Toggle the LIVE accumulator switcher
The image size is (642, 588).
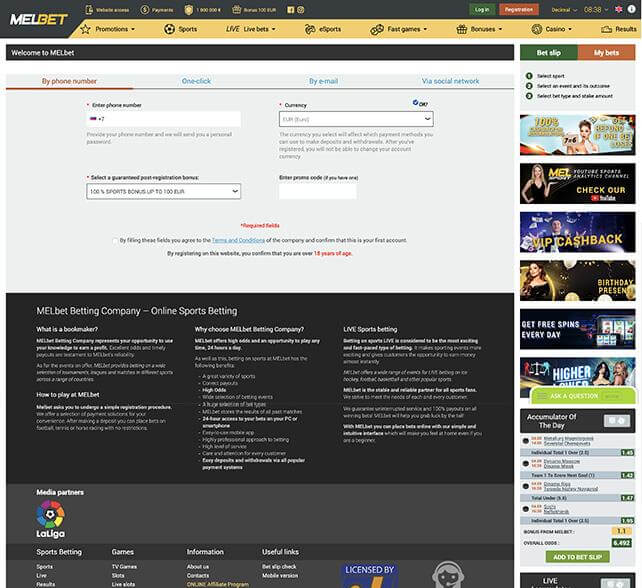615,583
